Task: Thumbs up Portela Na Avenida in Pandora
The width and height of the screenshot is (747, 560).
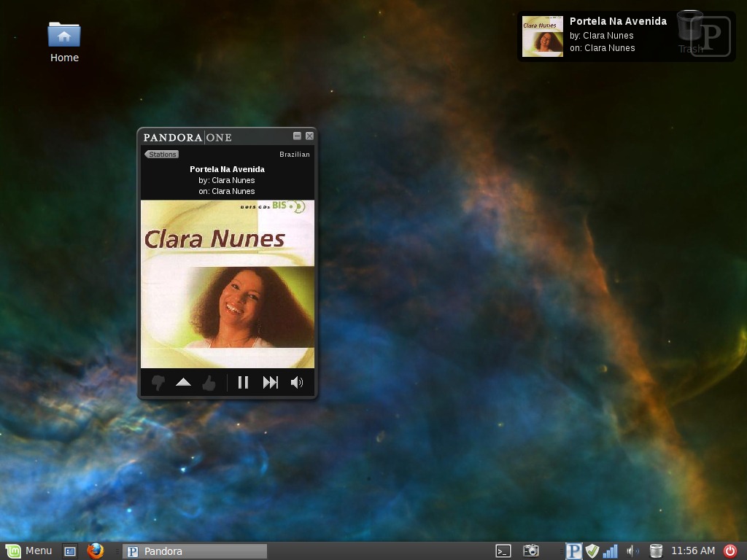Action: [x=209, y=382]
